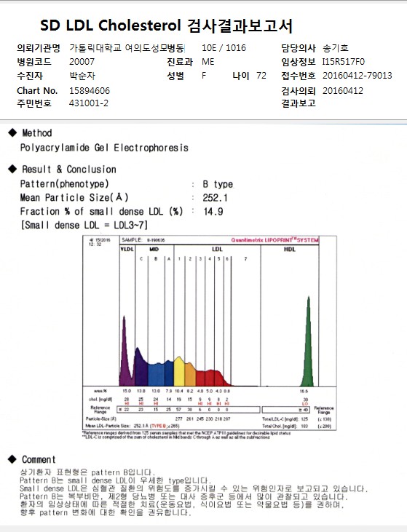Click the report title SD LDL Cholesterol
Viewport: 407px width, 532px height.
(111, 25)
